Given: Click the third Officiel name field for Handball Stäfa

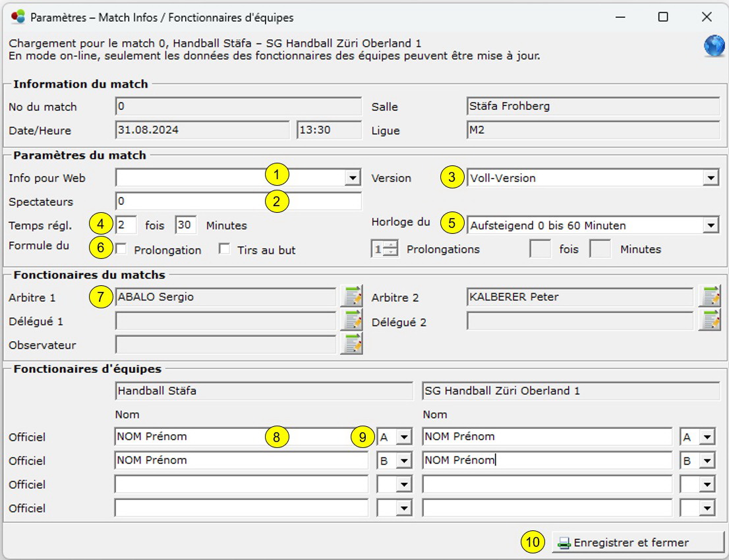Looking at the screenshot, I should (x=241, y=484).
